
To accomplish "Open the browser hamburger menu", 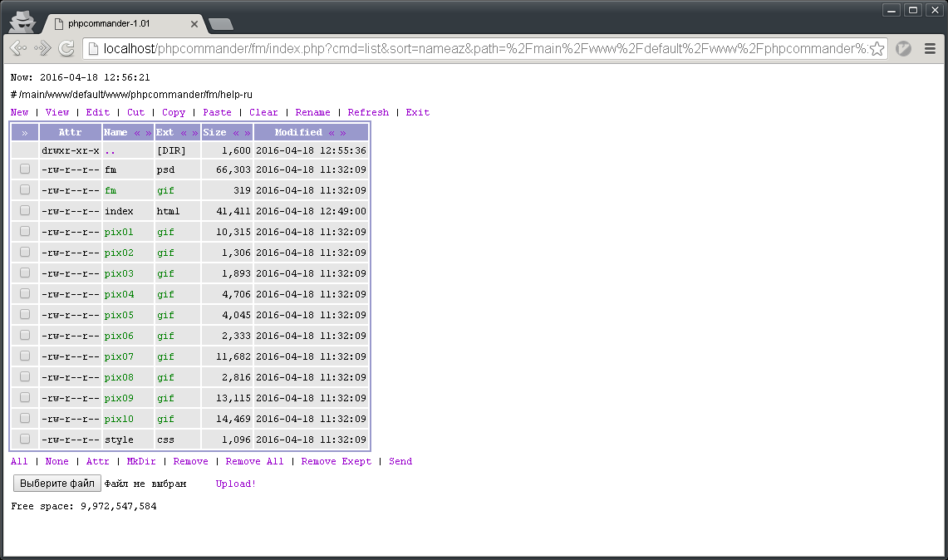I will coord(931,49).
